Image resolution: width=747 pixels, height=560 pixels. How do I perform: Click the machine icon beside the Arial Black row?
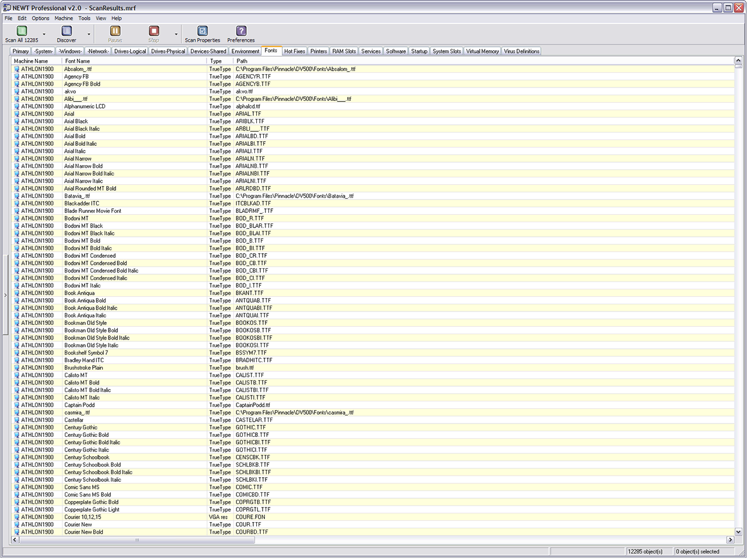pyautogui.click(x=17, y=121)
